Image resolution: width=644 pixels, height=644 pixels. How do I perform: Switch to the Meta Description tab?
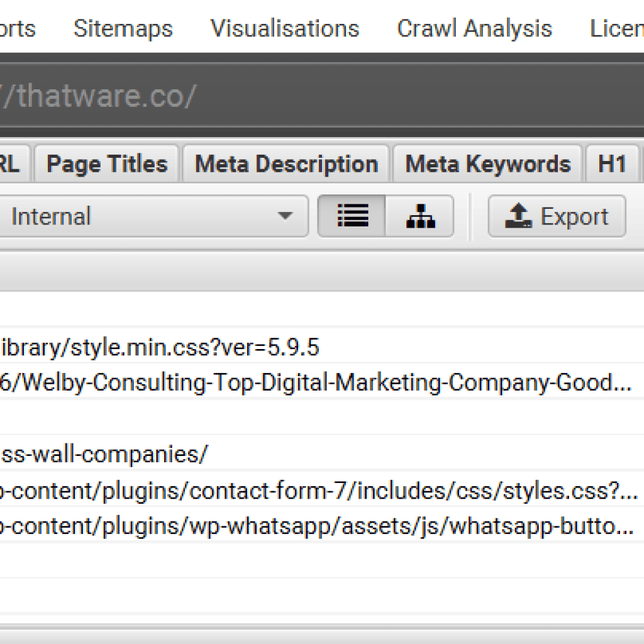[286, 164]
